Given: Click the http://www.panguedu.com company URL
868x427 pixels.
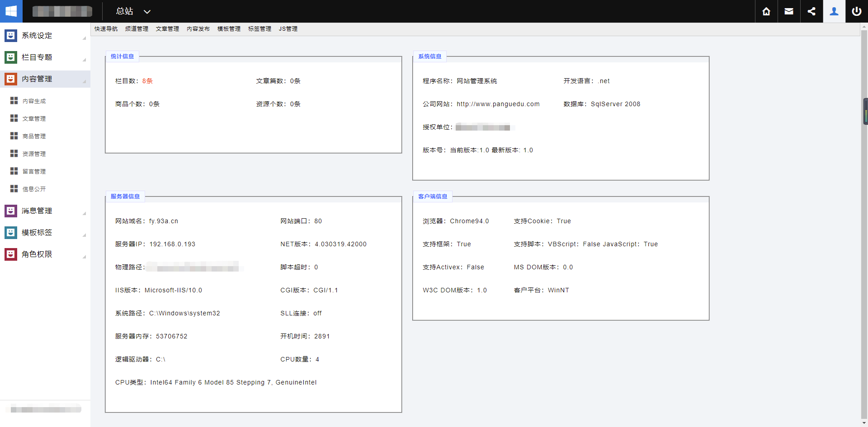Looking at the screenshot, I should point(498,104).
